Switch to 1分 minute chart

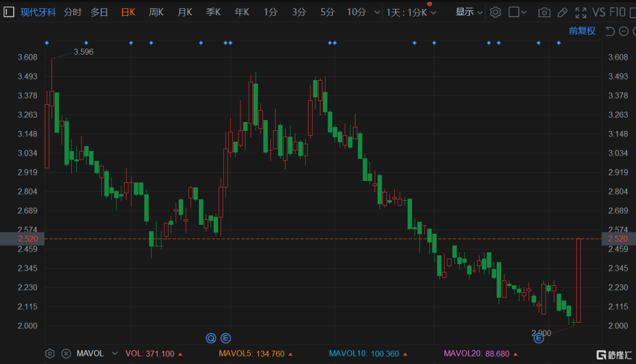tap(270, 12)
